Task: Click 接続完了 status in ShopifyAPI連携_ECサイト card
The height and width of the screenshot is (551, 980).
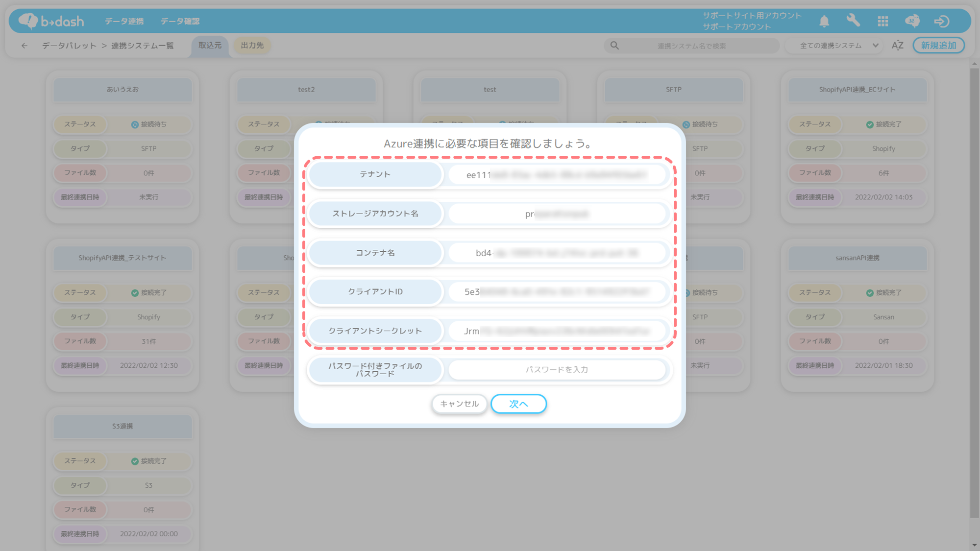Action: coord(884,124)
